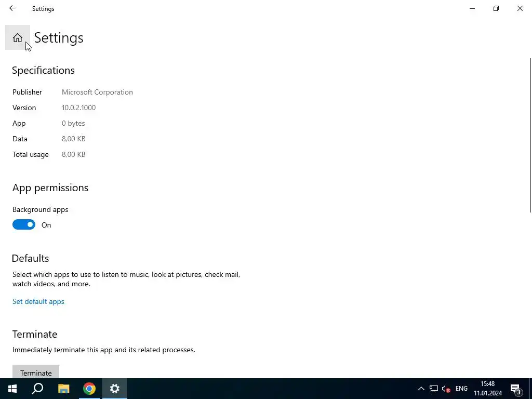Screen dimensions: 532x399
Task: Click Total usage value 8,00 KB
Action: [74, 154]
